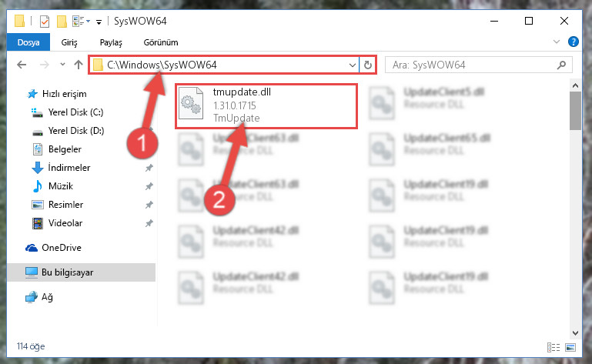This screenshot has height=364, width=592.
Task: Click the Up one level arrow
Action: pyautogui.click(x=79, y=65)
